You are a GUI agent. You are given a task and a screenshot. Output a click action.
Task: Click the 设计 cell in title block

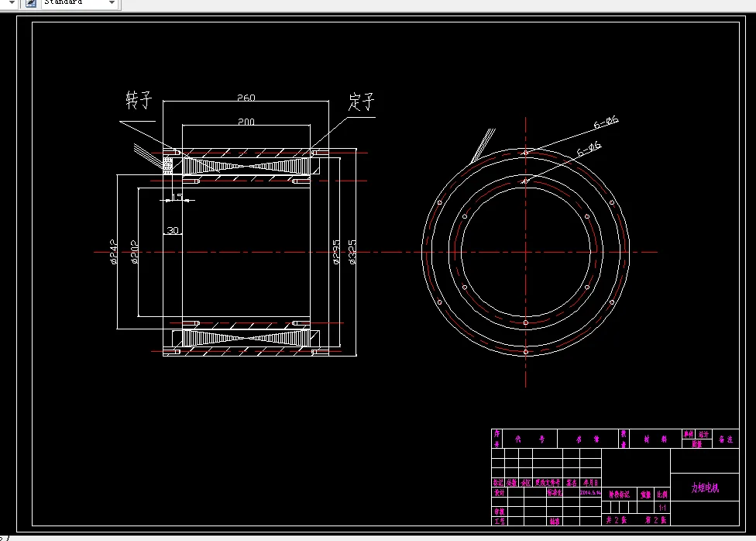[x=499, y=493]
